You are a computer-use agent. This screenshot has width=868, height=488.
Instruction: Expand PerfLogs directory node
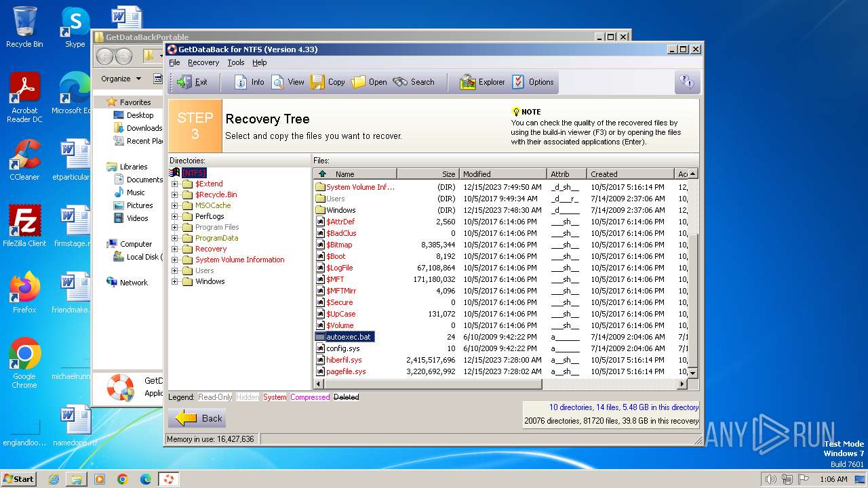[x=175, y=216]
